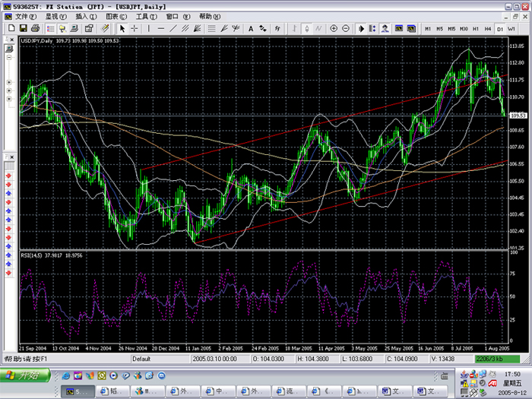Toggle the M15 timeframe button
The image size is (532, 399).
[451, 29]
